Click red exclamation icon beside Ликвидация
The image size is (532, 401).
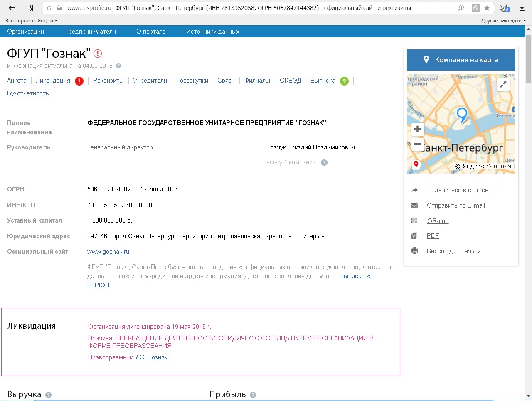[79, 81]
